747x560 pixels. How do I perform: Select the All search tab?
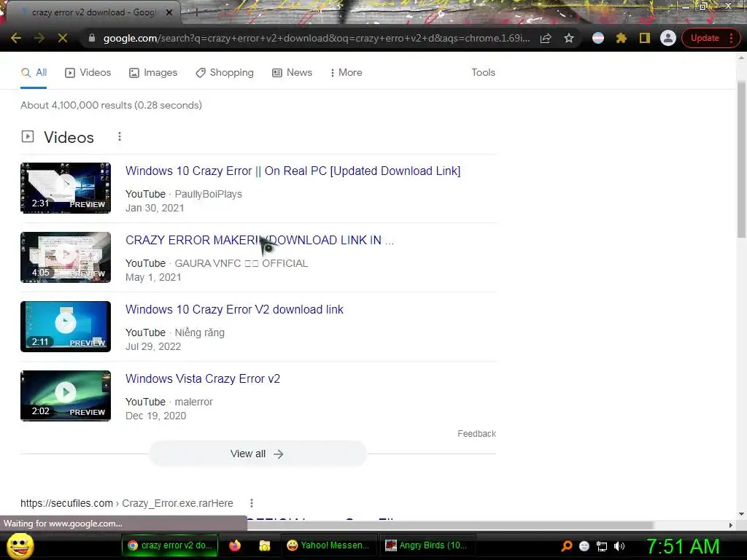[34, 72]
